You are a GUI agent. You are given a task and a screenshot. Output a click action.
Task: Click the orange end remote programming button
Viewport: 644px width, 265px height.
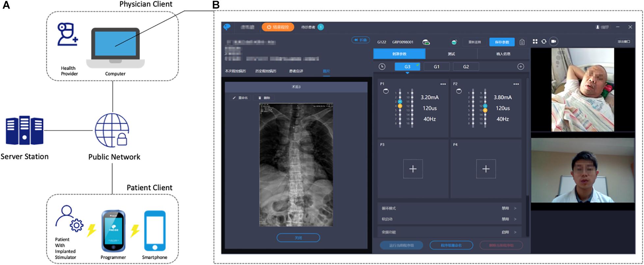pos(278,27)
